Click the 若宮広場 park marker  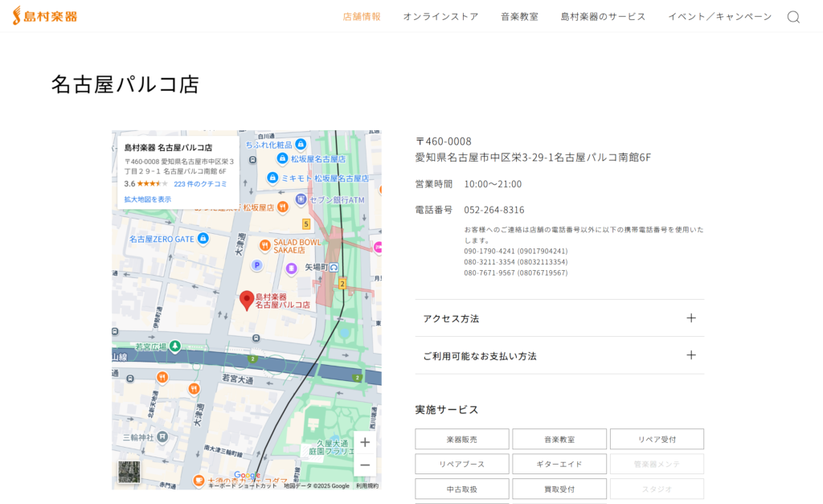pyautogui.click(x=174, y=346)
